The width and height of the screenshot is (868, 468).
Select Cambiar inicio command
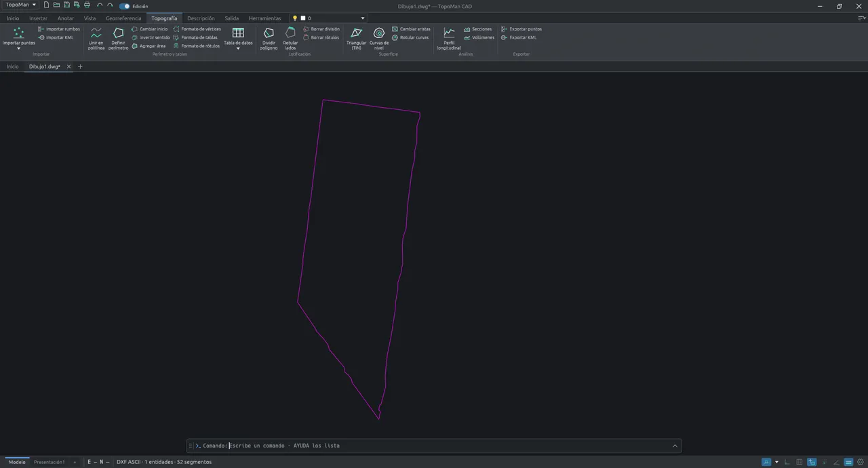pos(149,29)
